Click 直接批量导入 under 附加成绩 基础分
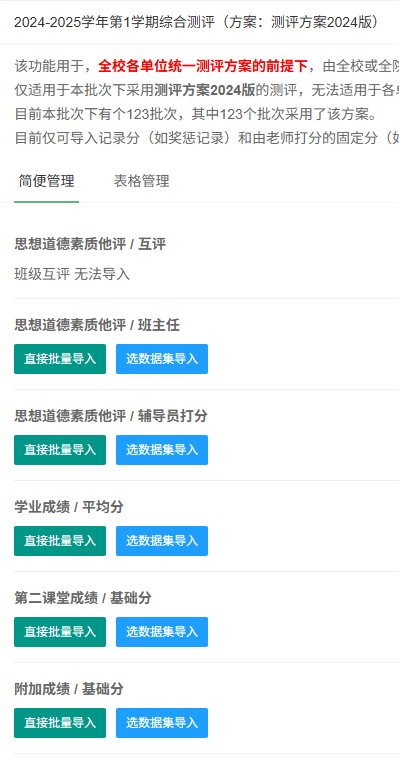 pyautogui.click(x=60, y=723)
